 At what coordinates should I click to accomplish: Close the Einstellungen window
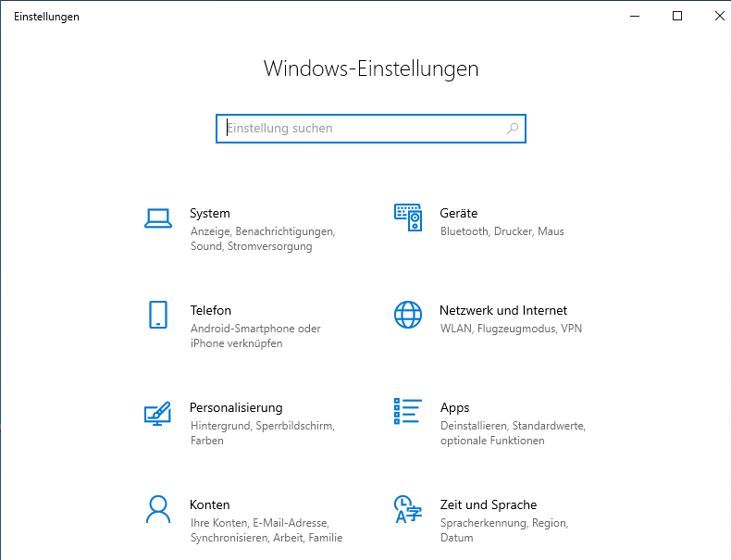719,17
